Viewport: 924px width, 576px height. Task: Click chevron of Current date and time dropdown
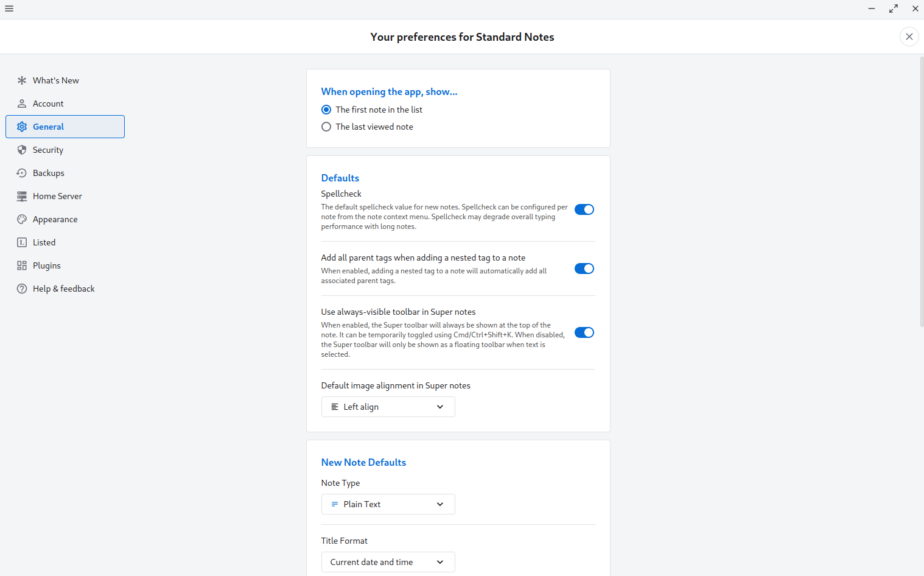(x=440, y=562)
